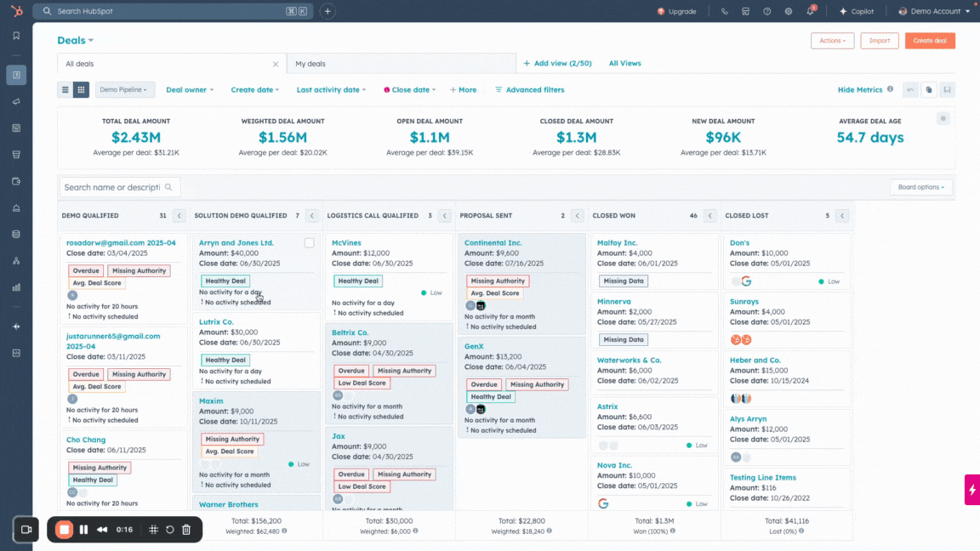Screen dimensions: 980x551
Task: Click the undo view changes icon
Action: pyautogui.click(x=910, y=90)
